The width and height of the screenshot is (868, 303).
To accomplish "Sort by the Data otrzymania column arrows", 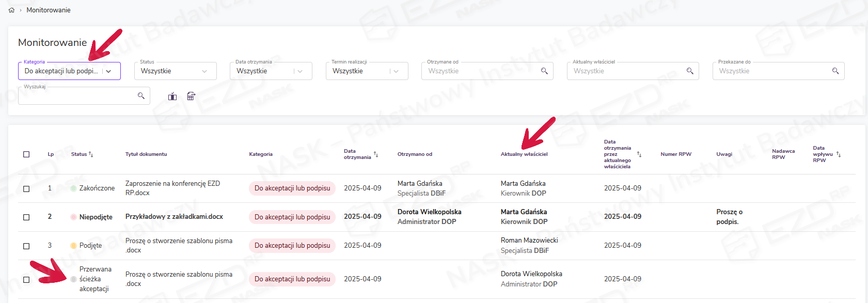I will [x=376, y=154].
